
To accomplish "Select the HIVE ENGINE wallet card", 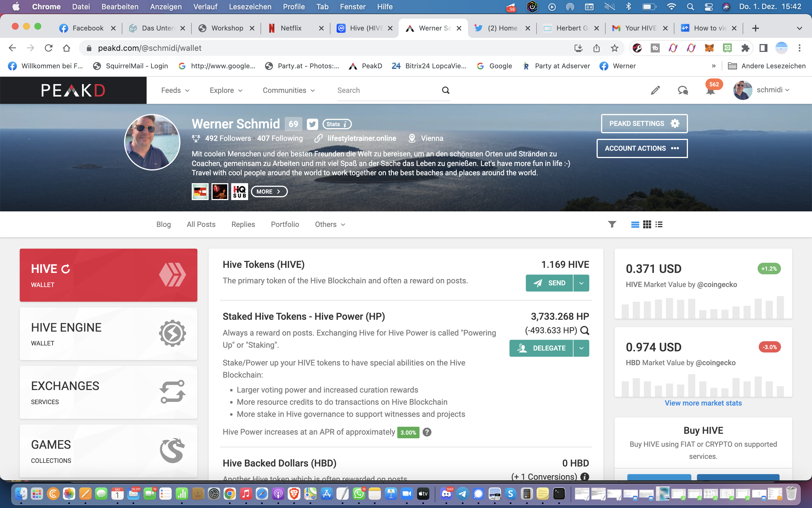I will [x=108, y=333].
